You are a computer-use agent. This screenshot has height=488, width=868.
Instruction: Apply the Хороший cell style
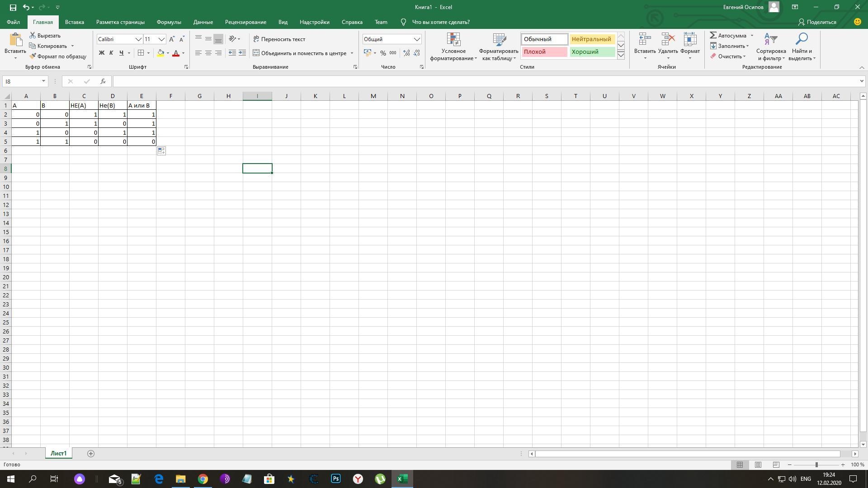coord(591,52)
